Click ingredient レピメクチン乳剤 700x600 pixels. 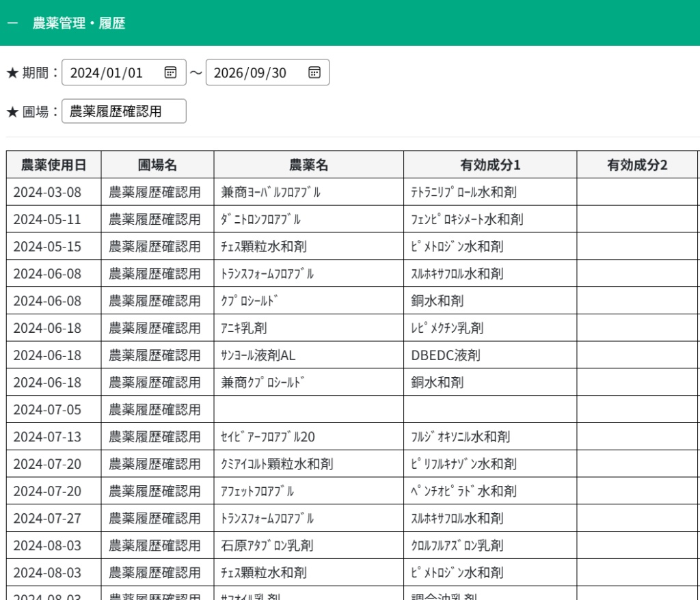(x=447, y=329)
